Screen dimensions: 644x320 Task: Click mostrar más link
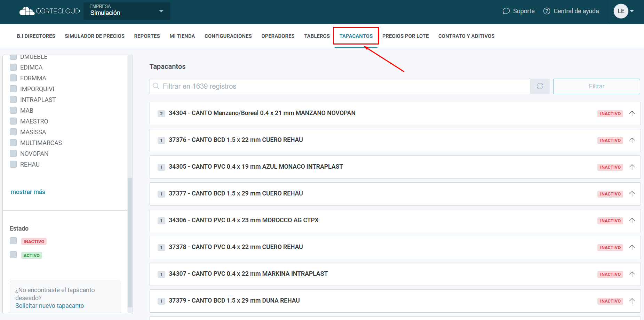(28, 192)
